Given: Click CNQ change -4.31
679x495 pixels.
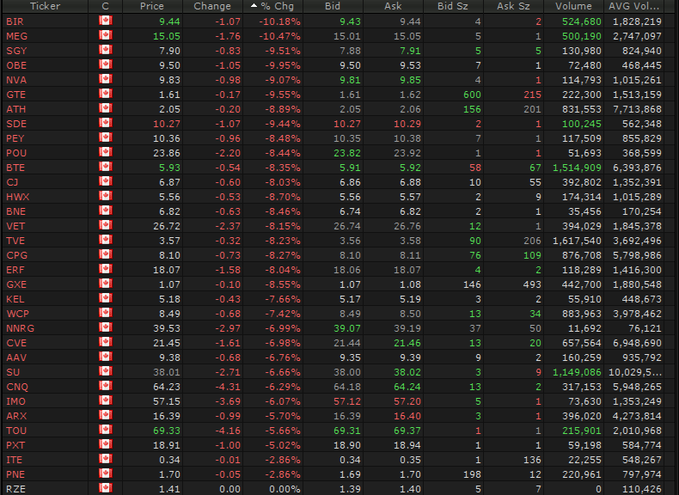Looking at the screenshot, I should (228, 387).
